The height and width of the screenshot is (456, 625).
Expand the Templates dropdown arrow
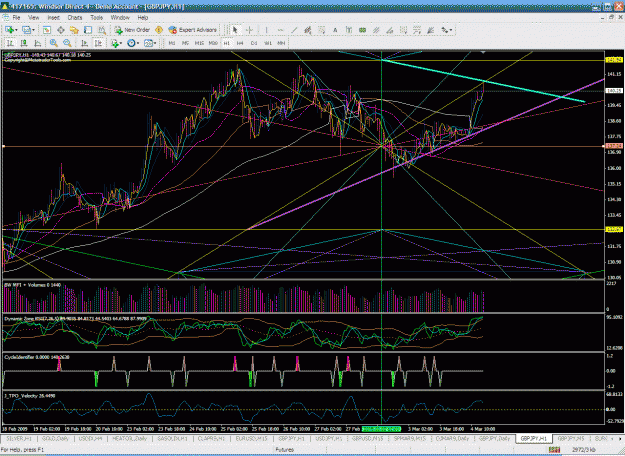click(155, 43)
